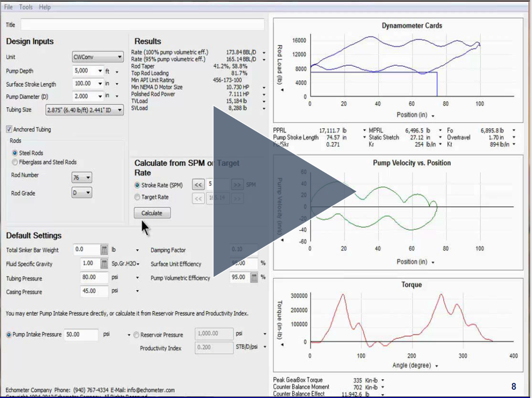Open the calculator for Pump Volumetric Efficiency

255,277
